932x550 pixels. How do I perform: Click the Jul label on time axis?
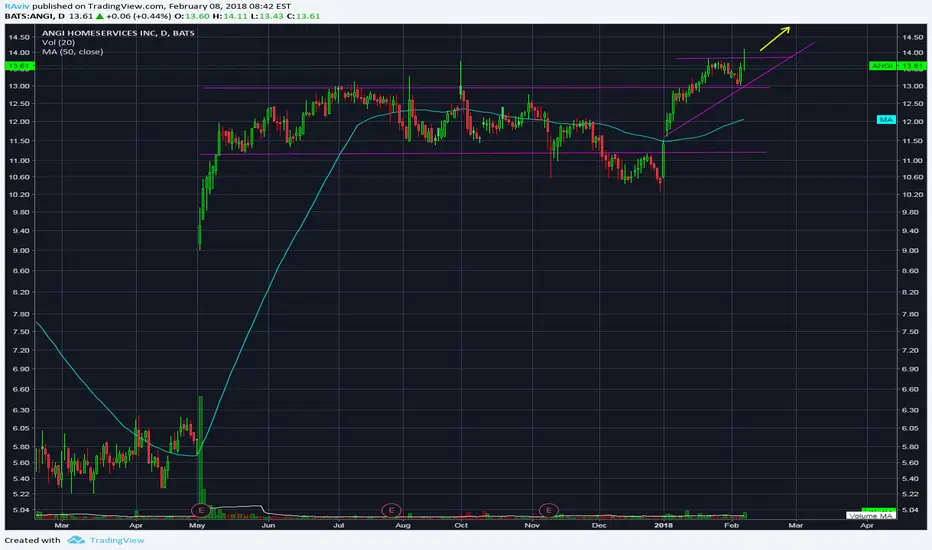click(339, 525)
